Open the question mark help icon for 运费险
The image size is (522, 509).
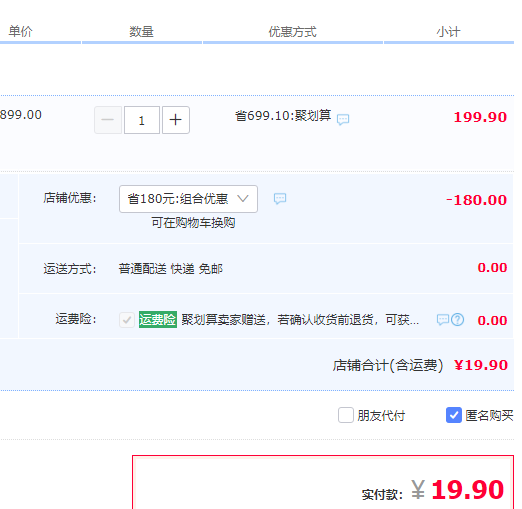click(458, 320)
